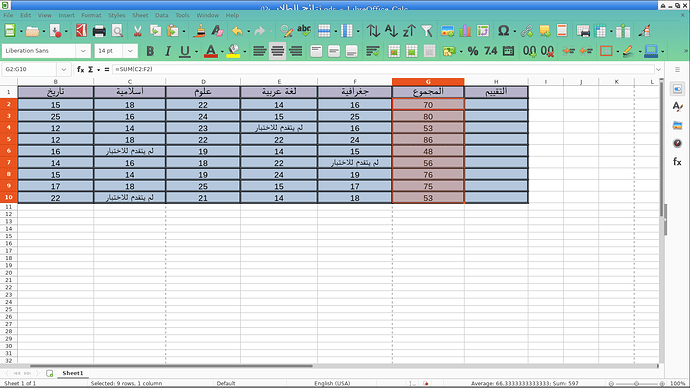Click the Clear Direct Formatting icon
The height and width of the screenshot is (388, 690).
tap(217, 31)
